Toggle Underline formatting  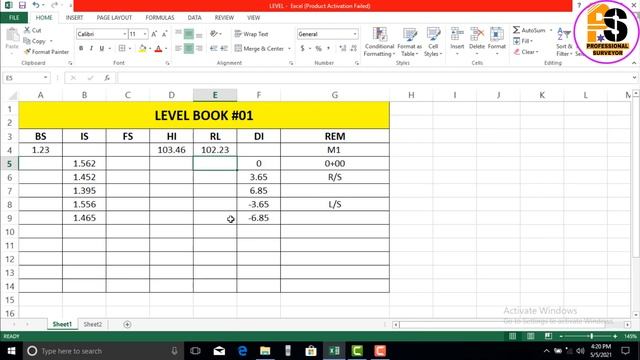pos(102,48)
